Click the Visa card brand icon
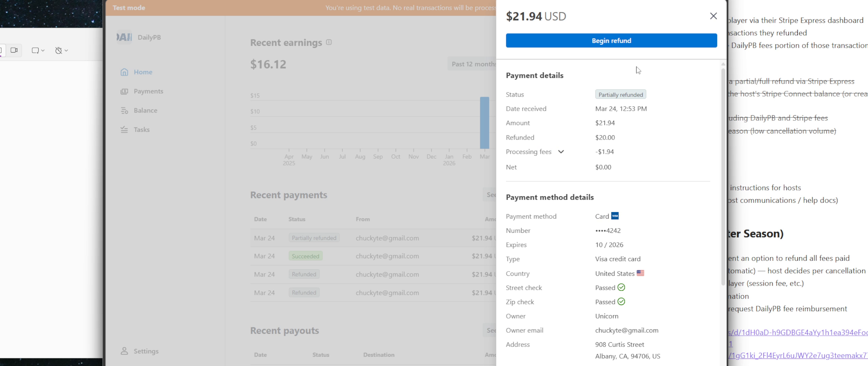This screenshot has width=868, height=366. click(x=615, y=216)
